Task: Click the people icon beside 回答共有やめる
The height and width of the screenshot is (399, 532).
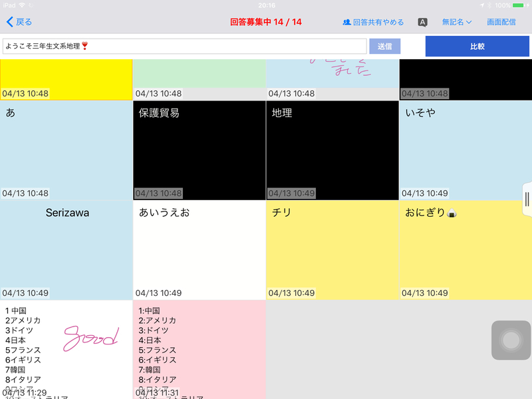Action: click(347, 22)
